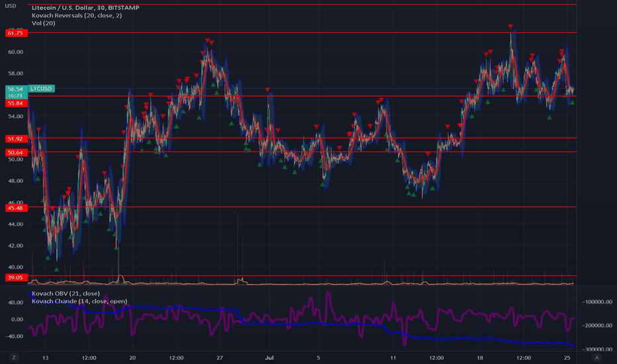Click the 45.48 horizontal line price label

(16, 208)
